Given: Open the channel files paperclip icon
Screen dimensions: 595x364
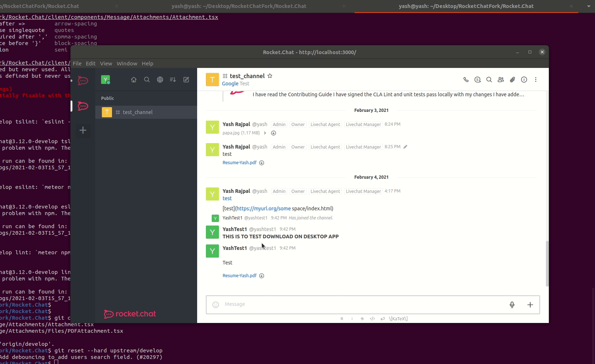Looking at the screenshot, I should tap(512, 80).
